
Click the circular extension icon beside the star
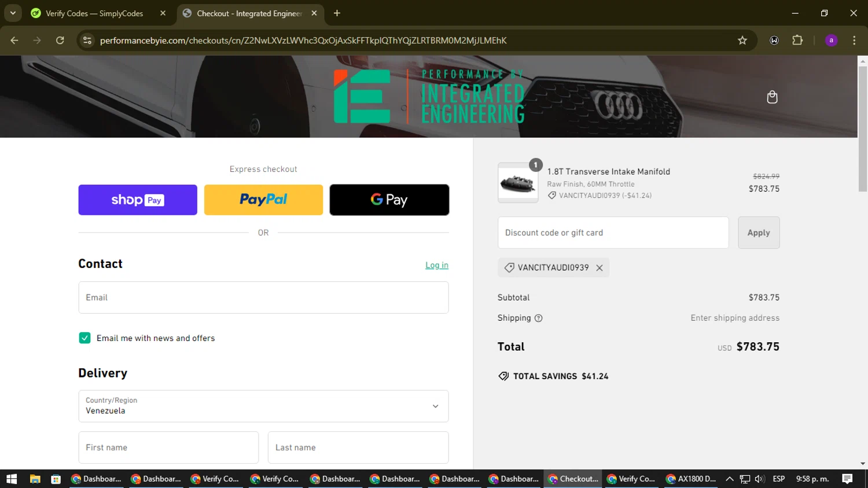[x=774, y=40]
